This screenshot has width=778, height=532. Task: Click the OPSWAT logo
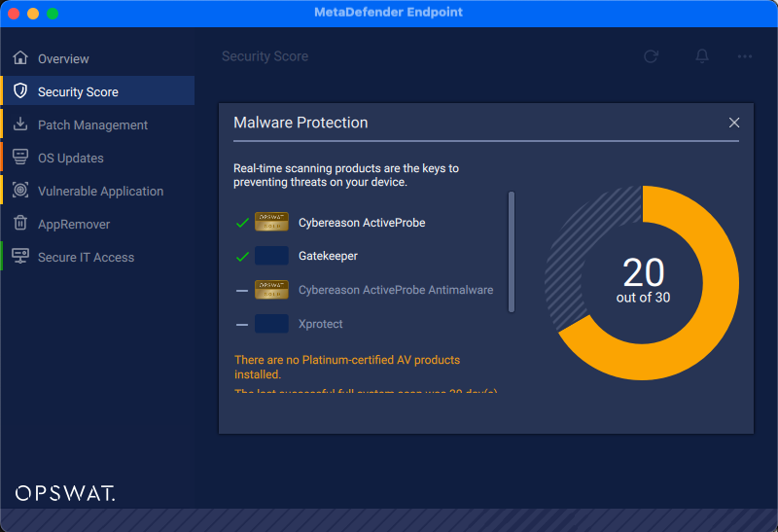tap(65, 493)
